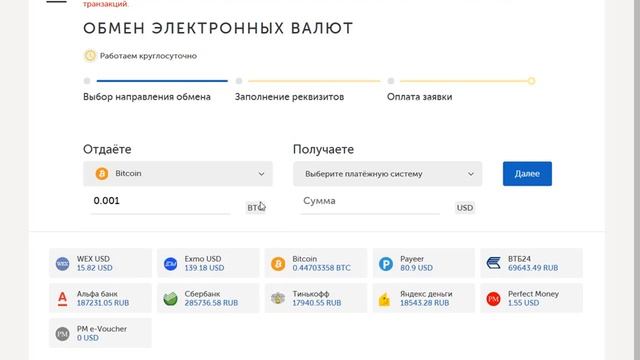Image resolution: width=640 pixels, height=360 pixels.
Task: Click the ВТБ24 label
Action: pyautogui.click(x=519, y=259)
